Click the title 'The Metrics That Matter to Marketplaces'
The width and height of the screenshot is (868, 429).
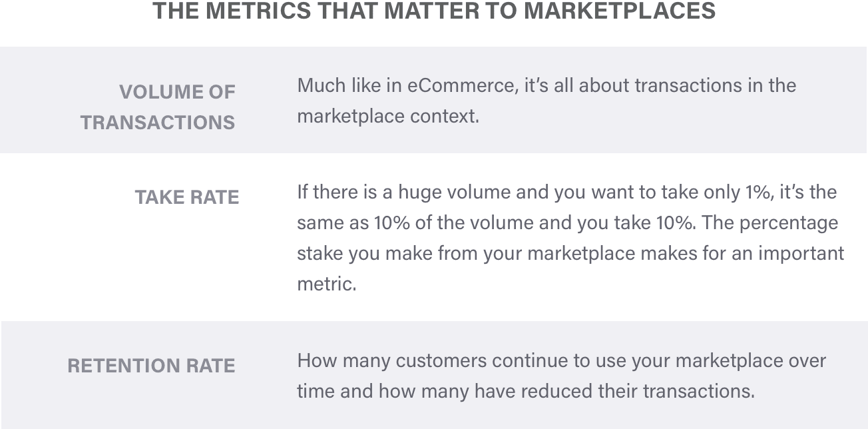point(434,11)
